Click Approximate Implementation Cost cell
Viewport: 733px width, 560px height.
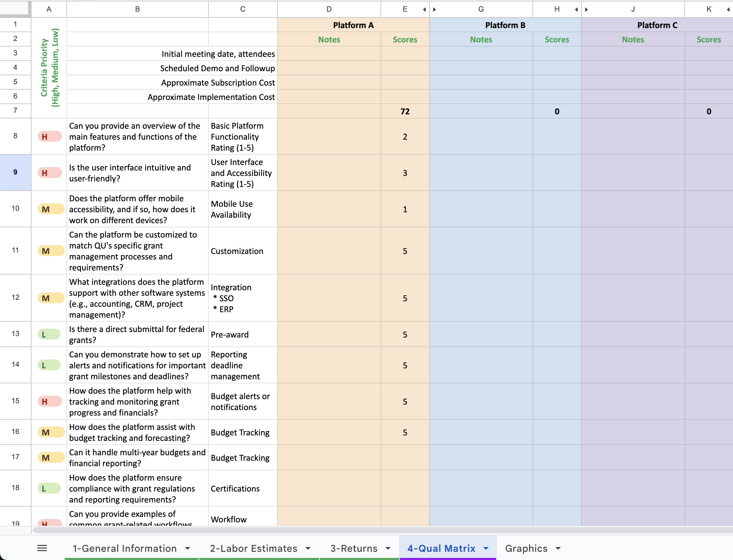(x=172, y=97)
